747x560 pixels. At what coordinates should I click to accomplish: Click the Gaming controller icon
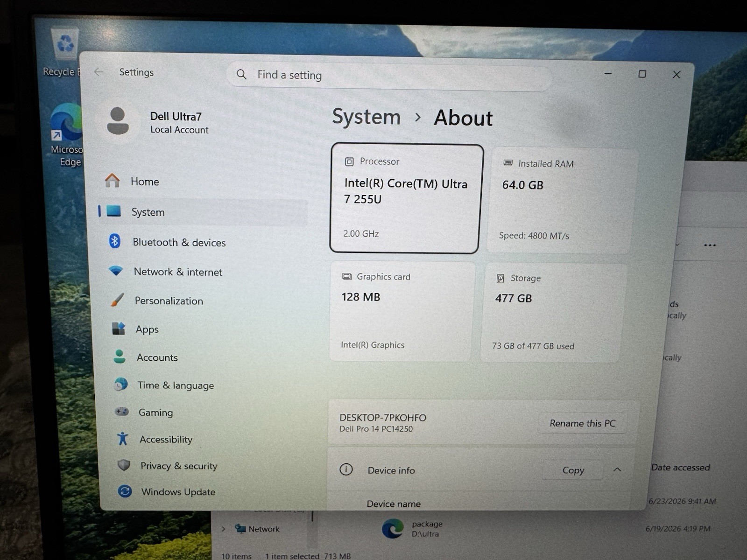click(x=122, y=412)
